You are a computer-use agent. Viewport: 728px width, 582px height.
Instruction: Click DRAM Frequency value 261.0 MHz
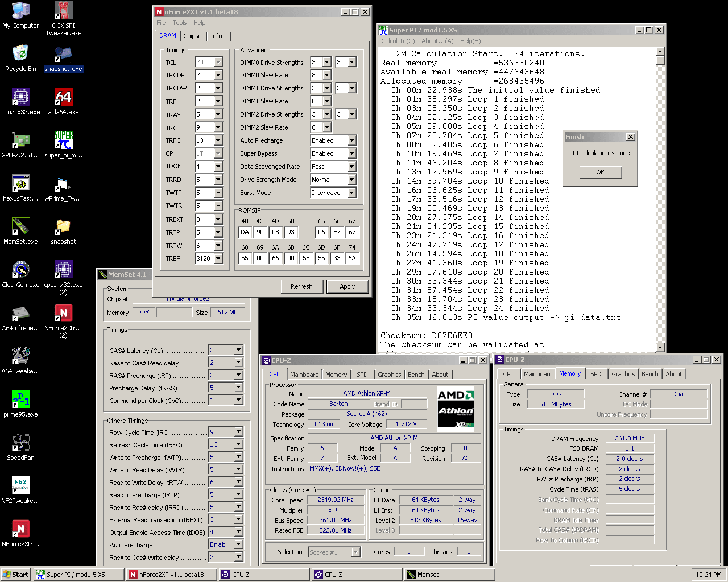[x=630, y=439]
